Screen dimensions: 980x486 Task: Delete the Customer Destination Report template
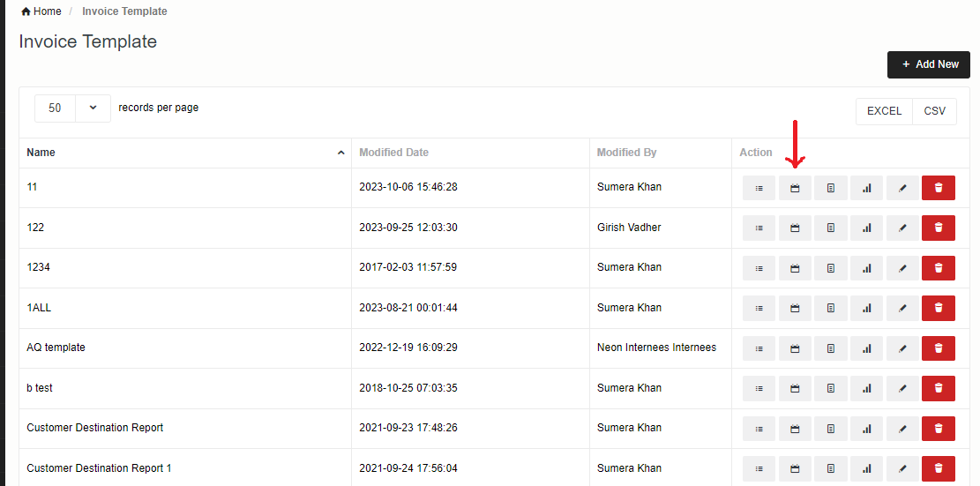938,429
